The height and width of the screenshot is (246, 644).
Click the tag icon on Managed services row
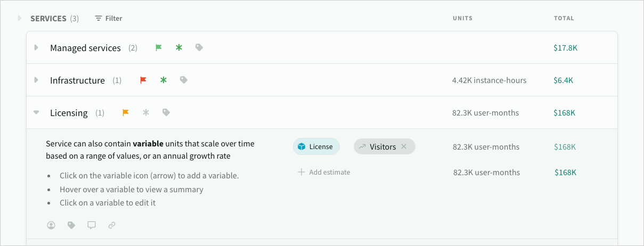pyautogui.click(x=199, y=47)
